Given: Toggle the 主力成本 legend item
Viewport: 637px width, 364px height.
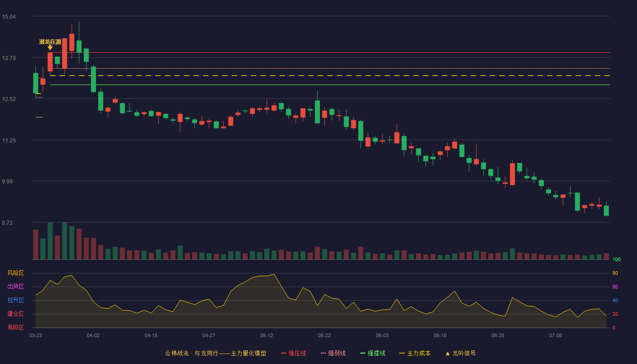Looking at the screenshot, I should 415,353.
